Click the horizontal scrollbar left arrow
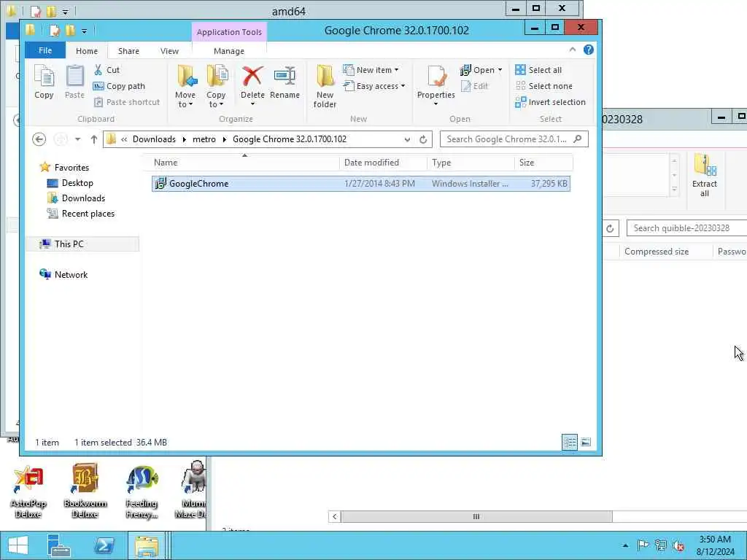This screenshot has width=747, height=560. pos(334,517)
